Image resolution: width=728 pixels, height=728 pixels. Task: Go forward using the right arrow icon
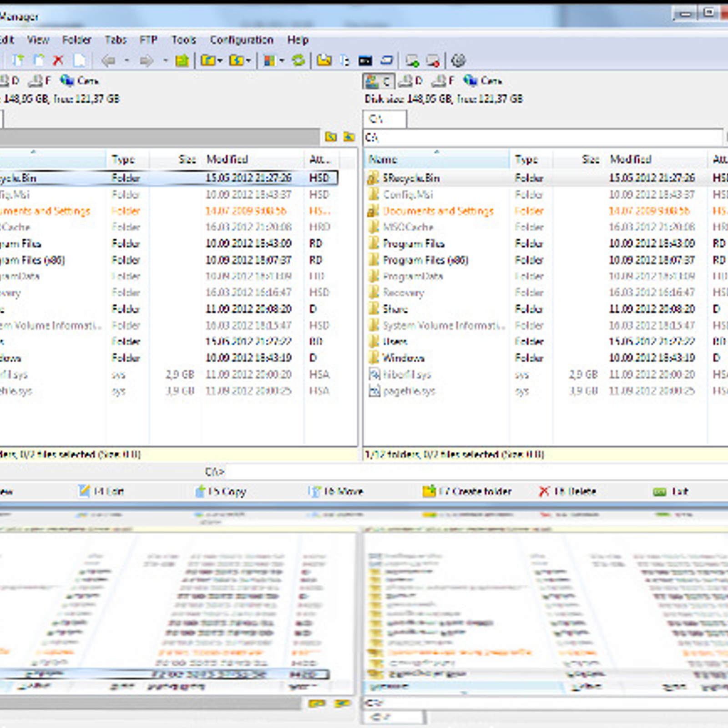(x=147, y=60)
